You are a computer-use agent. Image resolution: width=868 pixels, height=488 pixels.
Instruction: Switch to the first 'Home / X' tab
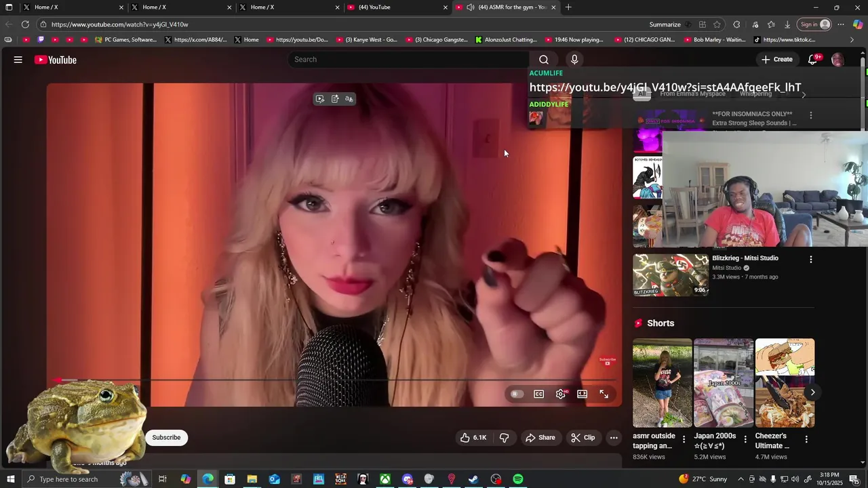coord(71,7)
